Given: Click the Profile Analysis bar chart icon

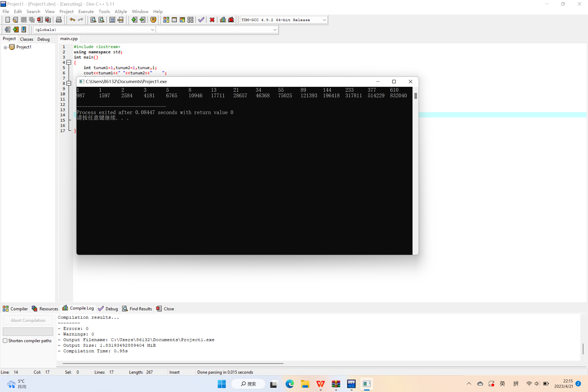Looking at the screenshot, I should [x=223, y=20].
